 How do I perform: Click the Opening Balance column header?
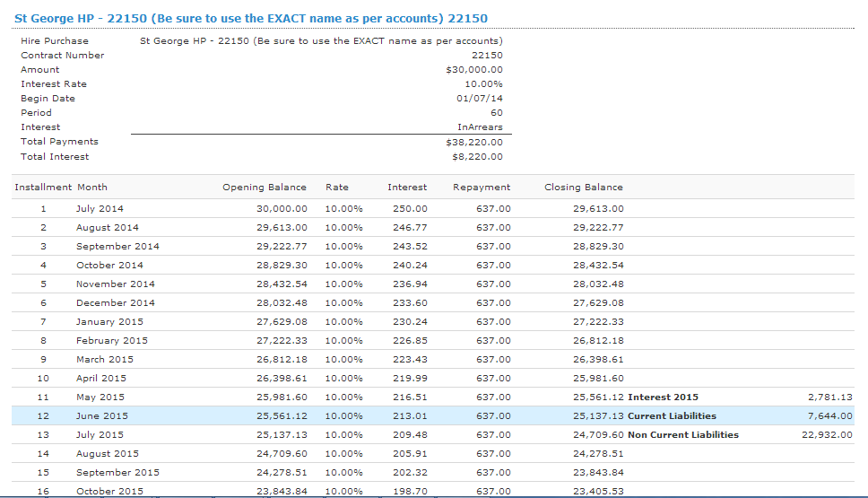click(x=264, y=188)
